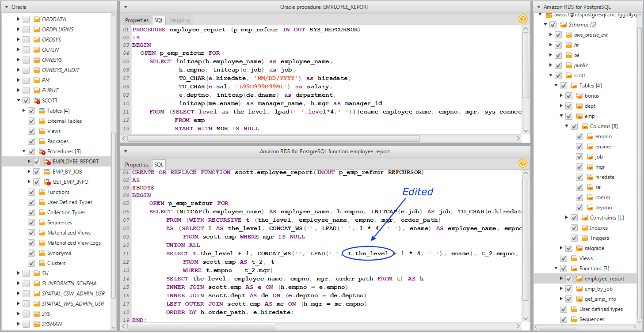Uncheck the ename column checkbox
The height and width of the screenshot is (333, 644).
579,147
